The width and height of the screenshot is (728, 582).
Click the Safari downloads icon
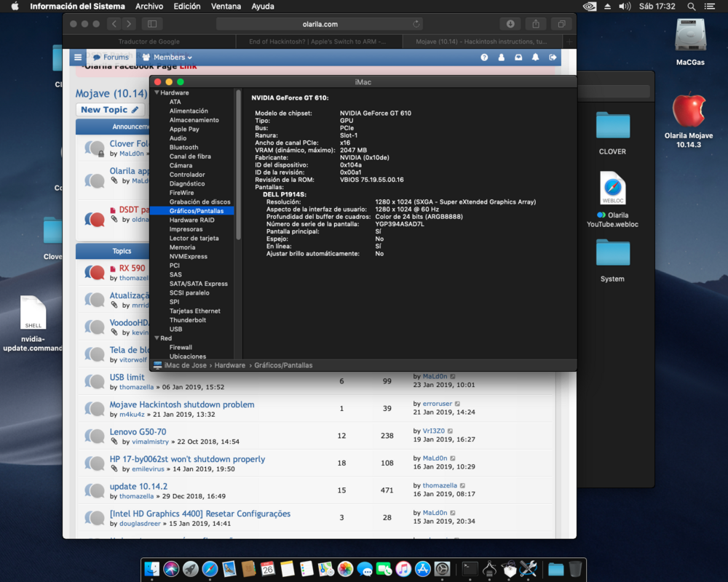pos(510,24)
